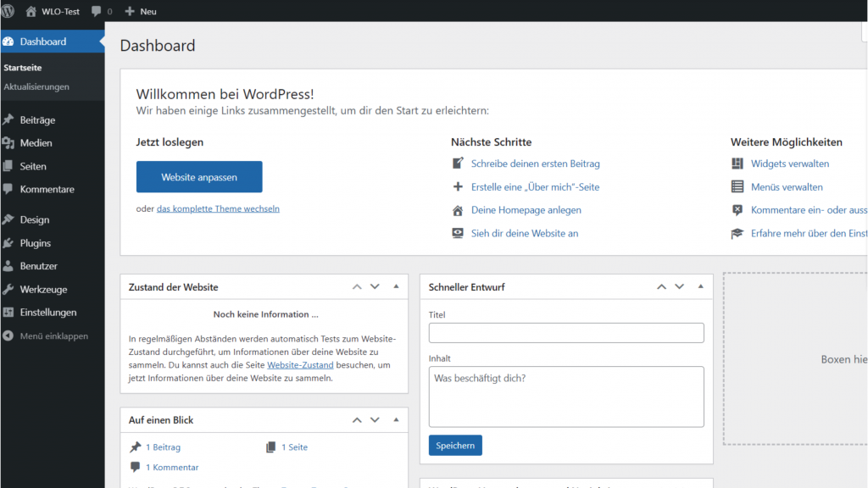
Task: Click the Werkzeuge wrench icon in sidebar
Action: tap(8, 290)
